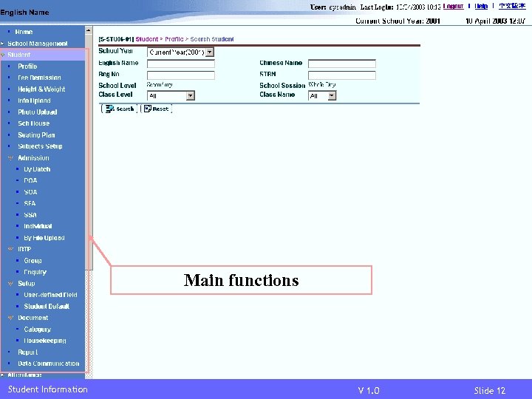532x399 pixels.
Task: Collapse the Student section
Action: coord(19,55)
